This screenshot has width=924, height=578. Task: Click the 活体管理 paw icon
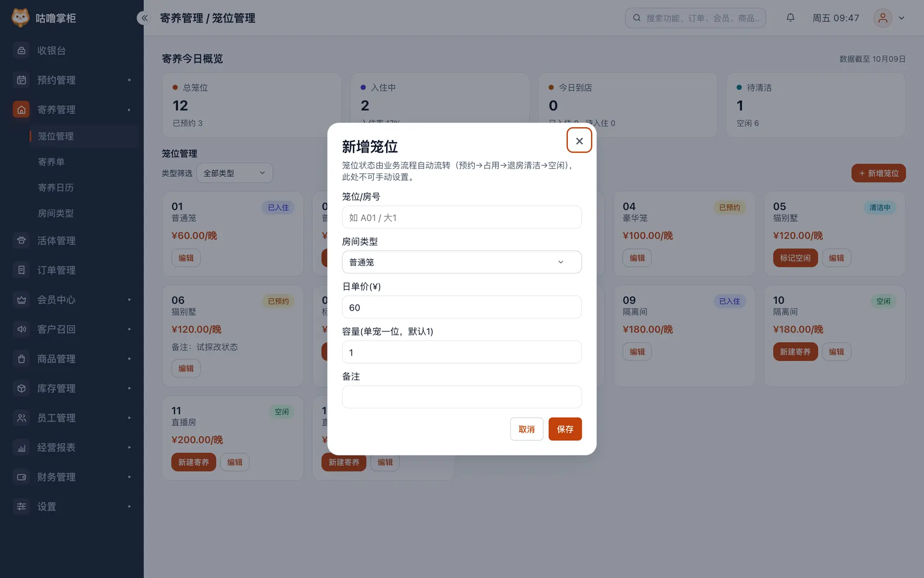21,240
